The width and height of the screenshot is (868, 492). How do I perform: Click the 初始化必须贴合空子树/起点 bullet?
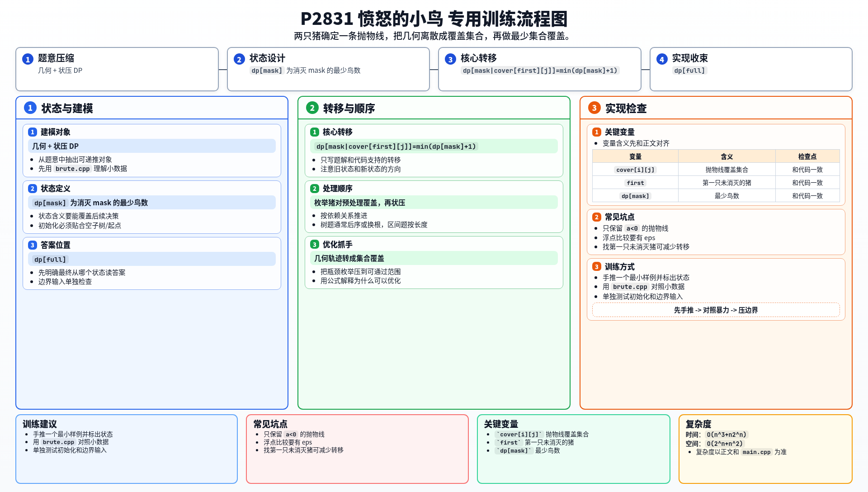80,225
